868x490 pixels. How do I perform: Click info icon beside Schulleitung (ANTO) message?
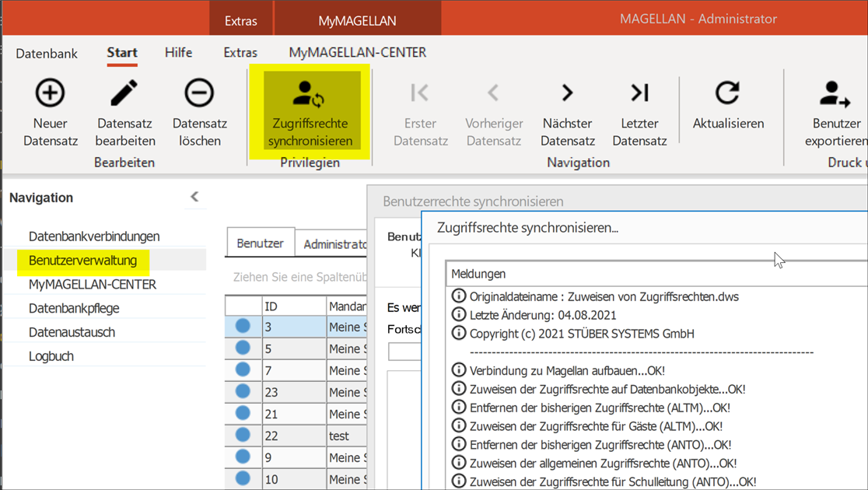click(x=459, y=481)
